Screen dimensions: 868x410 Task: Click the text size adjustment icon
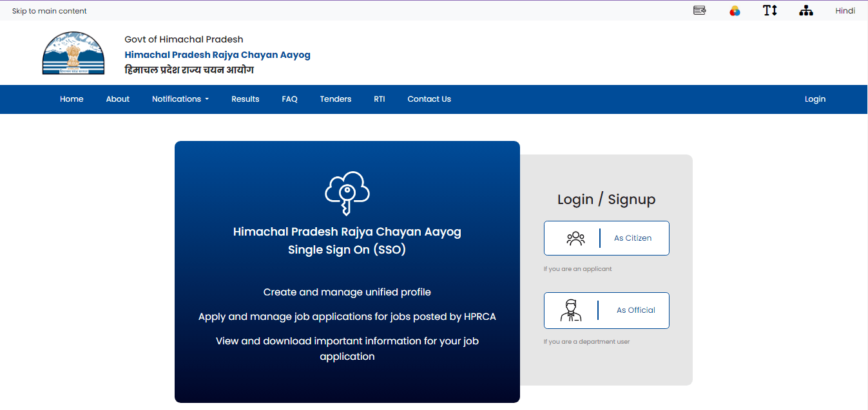click(770, 10)
